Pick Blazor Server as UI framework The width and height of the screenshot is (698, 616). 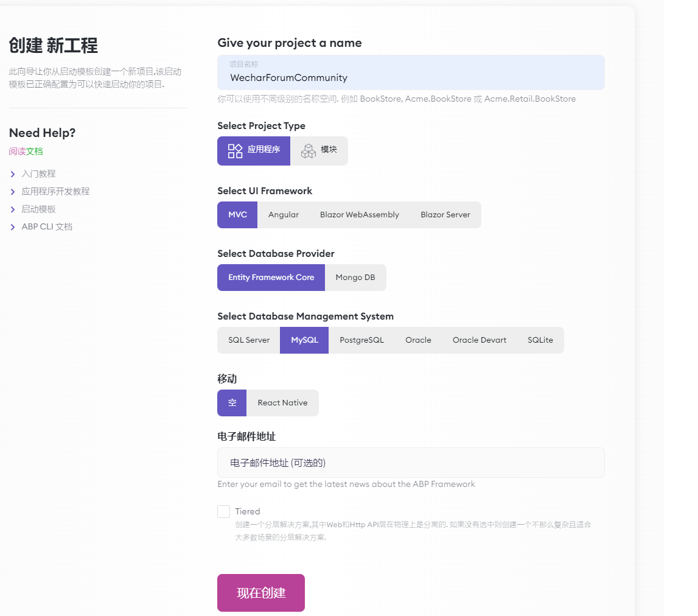pos(445,215)
